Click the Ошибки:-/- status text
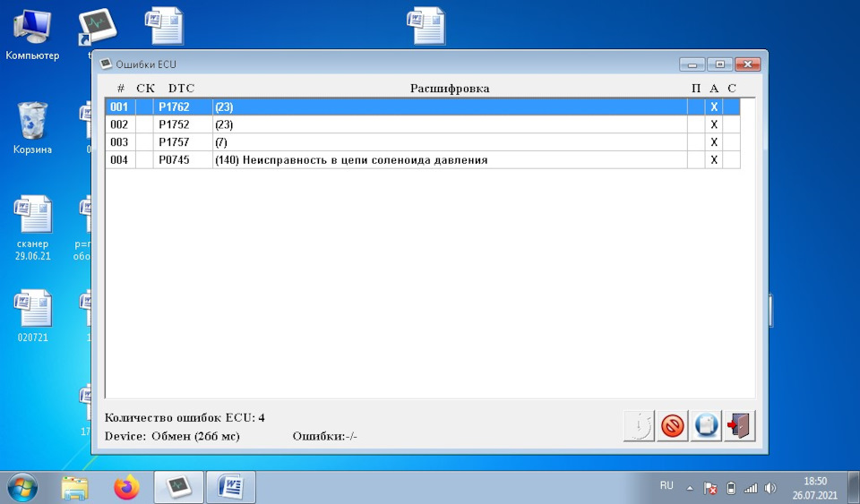The width and height of the screenshot is (860, 504). 324,436
